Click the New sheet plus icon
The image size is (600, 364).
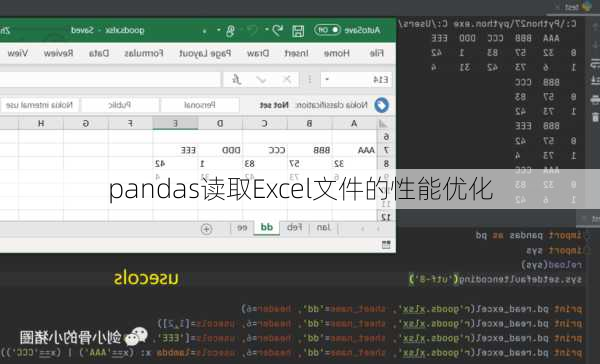(206, 229)
